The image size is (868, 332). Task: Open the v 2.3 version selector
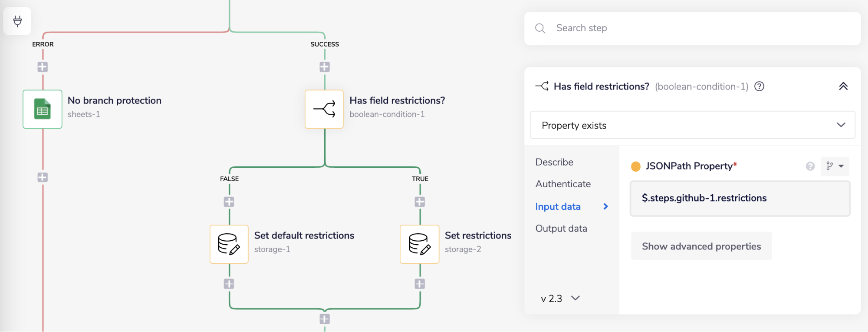point(560,299)
